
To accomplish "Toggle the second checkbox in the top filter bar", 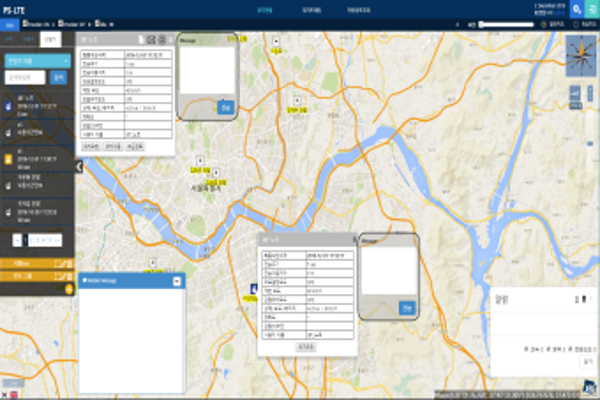I will [60, 23].
